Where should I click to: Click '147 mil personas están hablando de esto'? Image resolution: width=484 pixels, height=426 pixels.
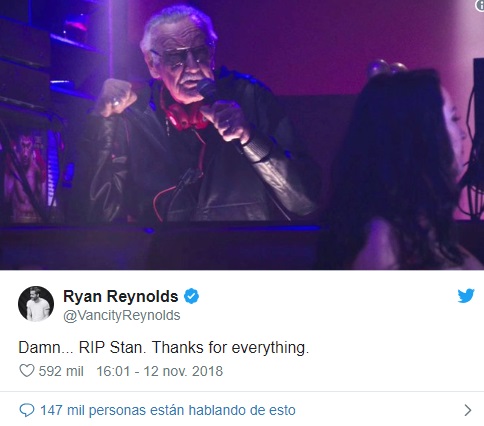coord(168,410)
